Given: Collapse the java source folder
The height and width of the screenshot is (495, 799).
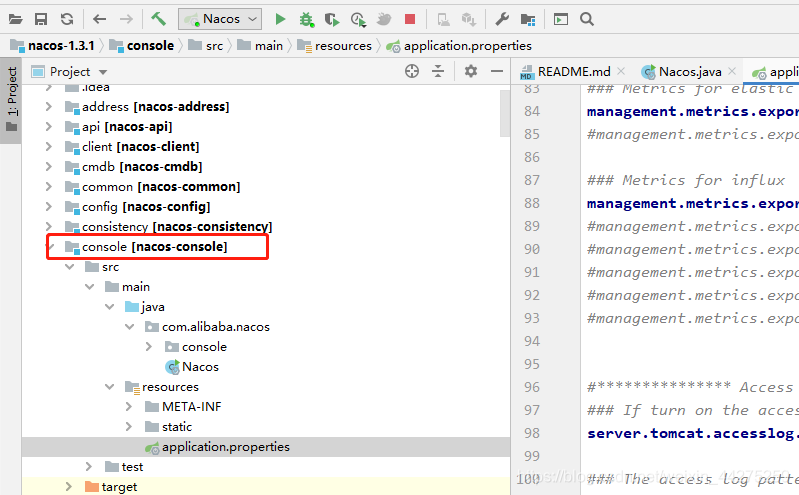Looking at the screenshot, I should 110,307.
